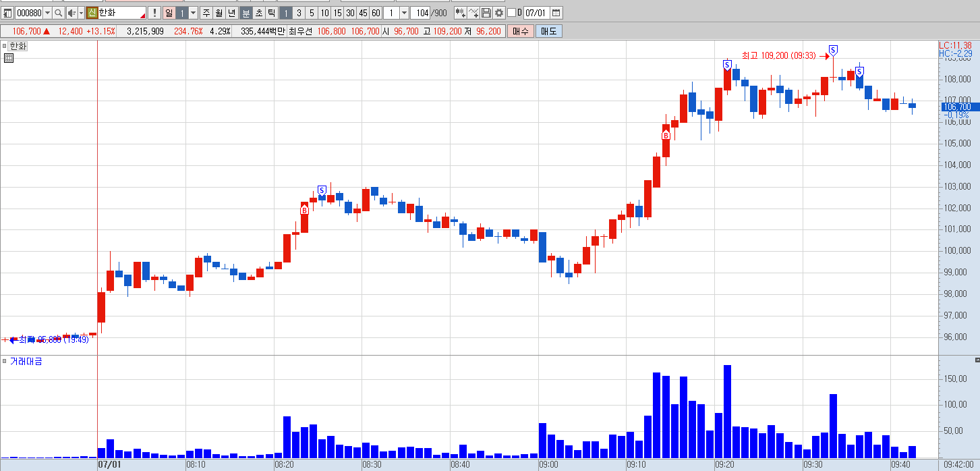Click the add line chart icon

[473, 13]
